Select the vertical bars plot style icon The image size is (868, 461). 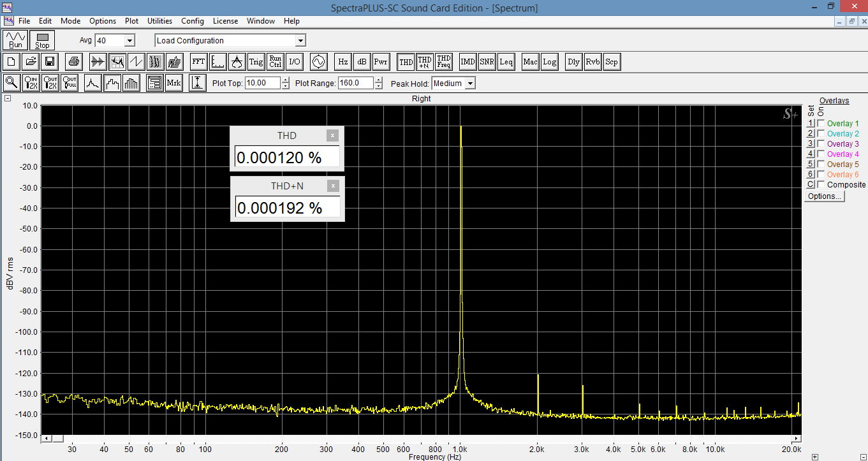tap(132, 83)
